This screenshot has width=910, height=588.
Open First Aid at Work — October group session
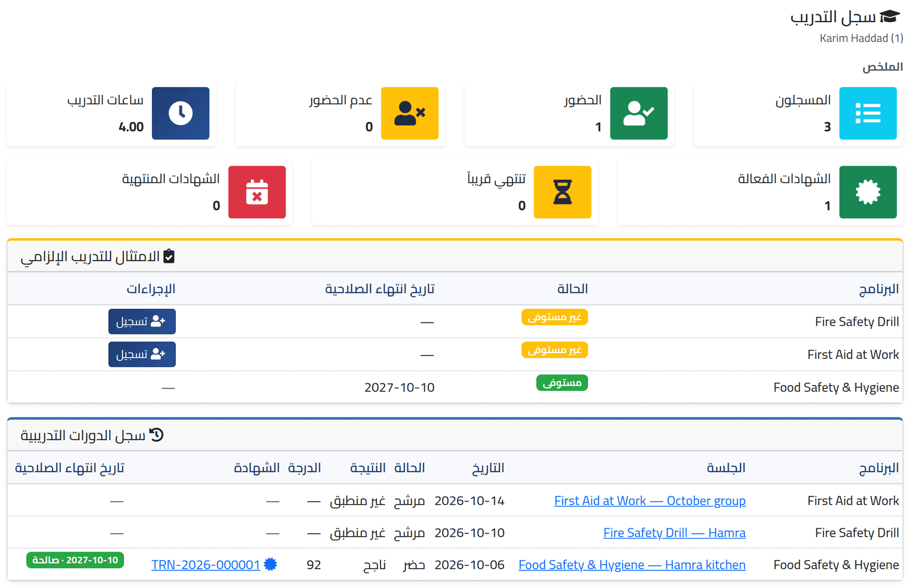pyautogui.click(x=650, y=501)
